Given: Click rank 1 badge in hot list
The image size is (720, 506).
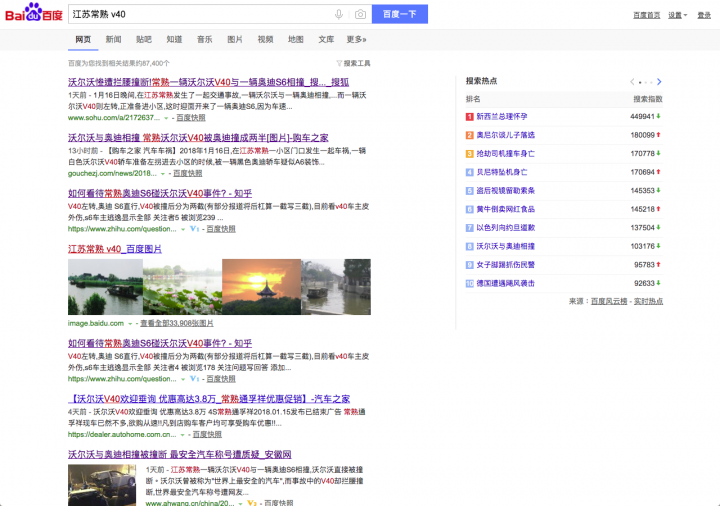Looking at the screenshot, I should click(x=469, y=117).
